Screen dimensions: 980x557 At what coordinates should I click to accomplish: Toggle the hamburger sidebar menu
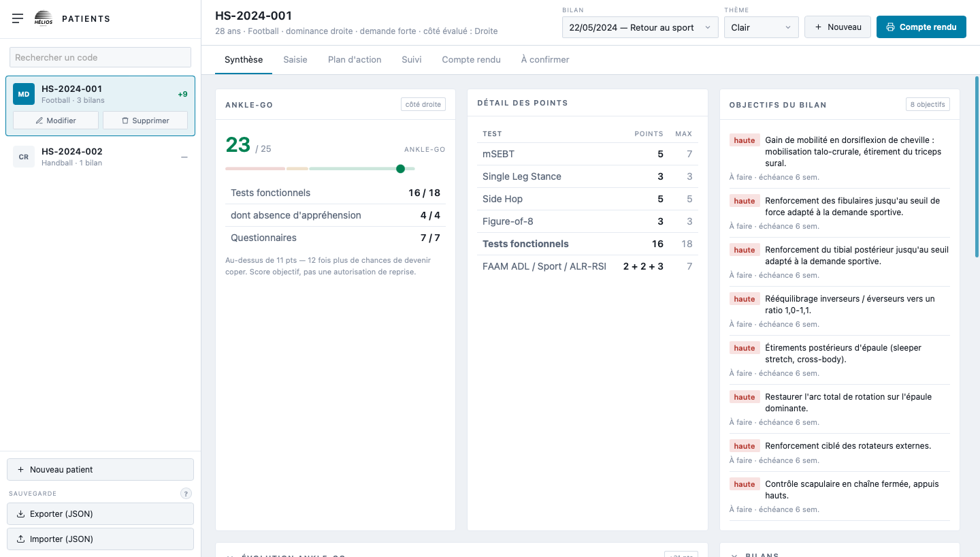(x=18, y=18)
